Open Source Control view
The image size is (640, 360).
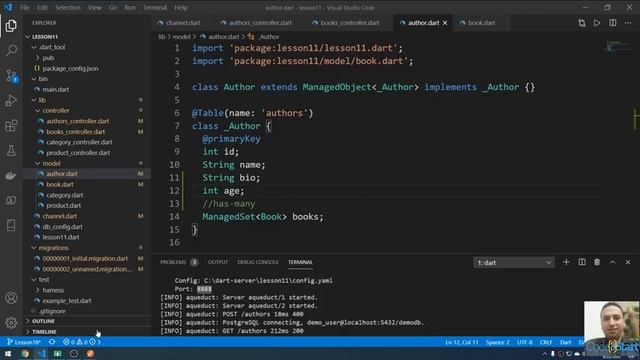[11, 76]
